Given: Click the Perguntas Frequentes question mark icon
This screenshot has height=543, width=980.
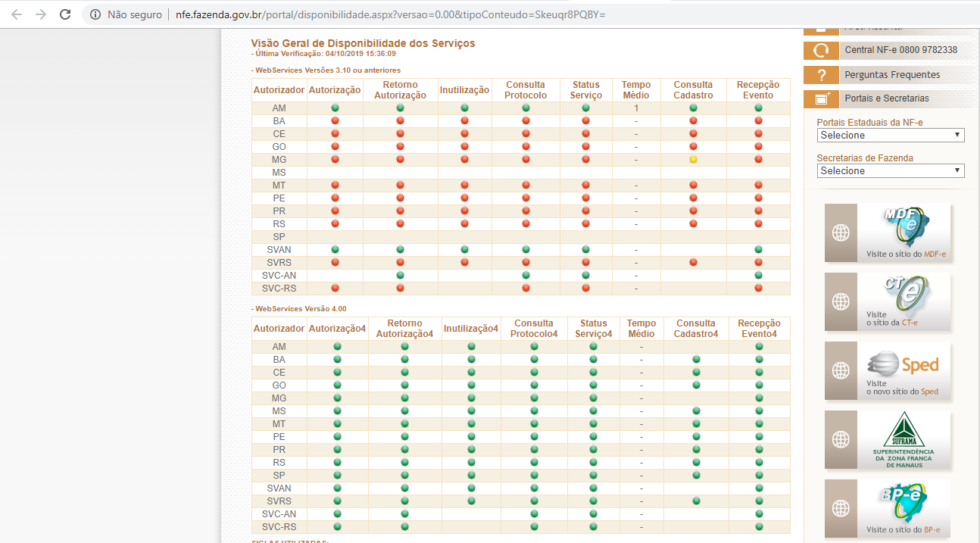Looking at the screenshot, I should coord(821,75).
